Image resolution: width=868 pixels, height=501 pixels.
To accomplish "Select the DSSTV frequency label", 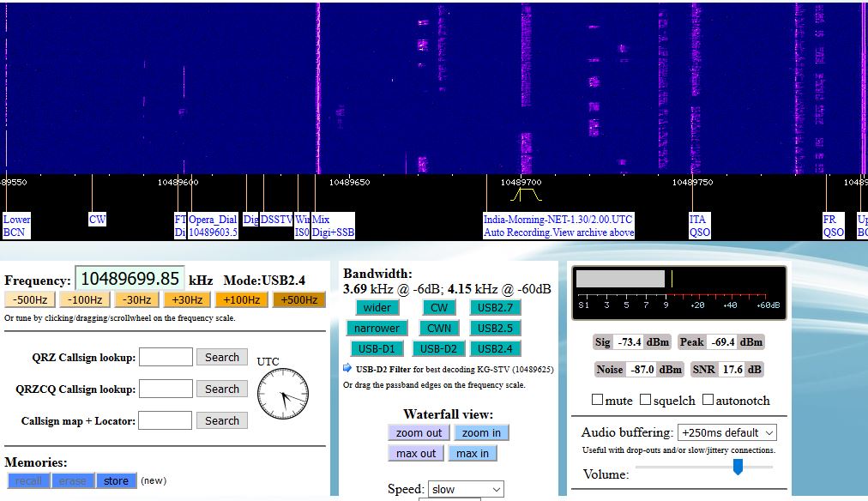I will click(276, 220).
